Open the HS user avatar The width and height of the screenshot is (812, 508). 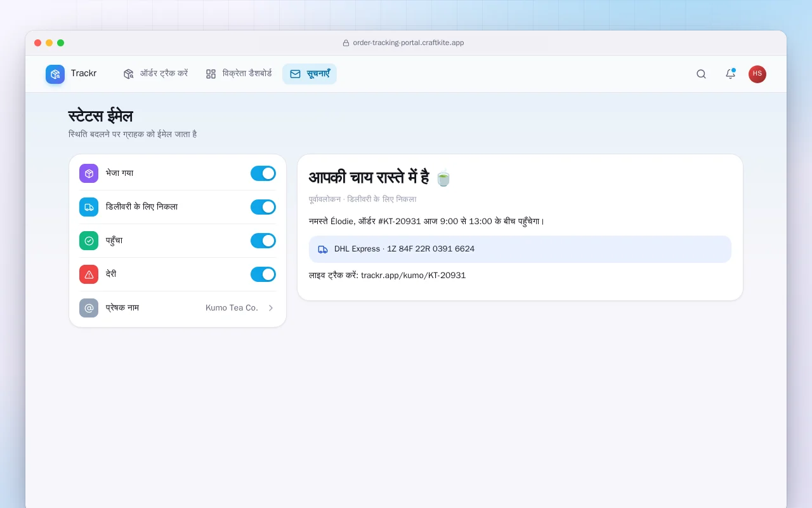click(x=757, y=74)
